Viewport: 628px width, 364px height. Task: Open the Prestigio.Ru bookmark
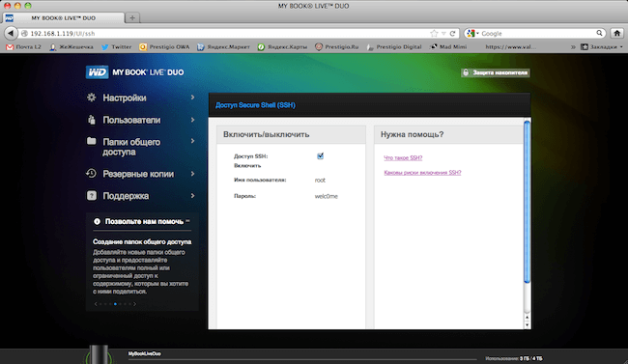[x=337, y=47]
